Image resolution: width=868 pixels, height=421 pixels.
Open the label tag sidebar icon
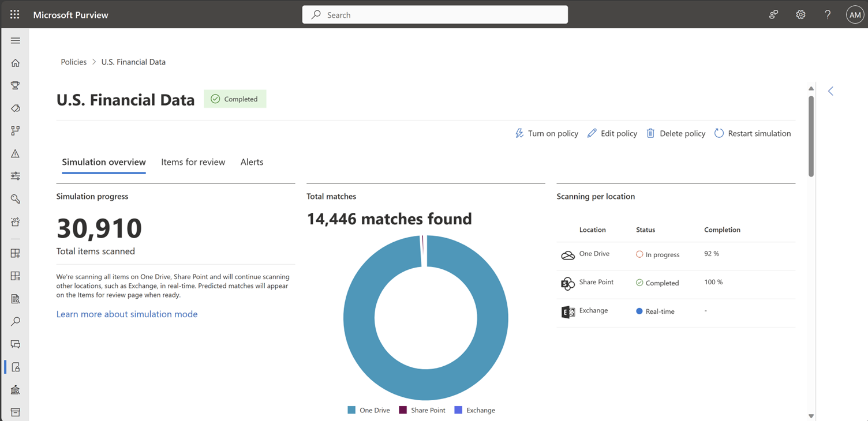16,108
